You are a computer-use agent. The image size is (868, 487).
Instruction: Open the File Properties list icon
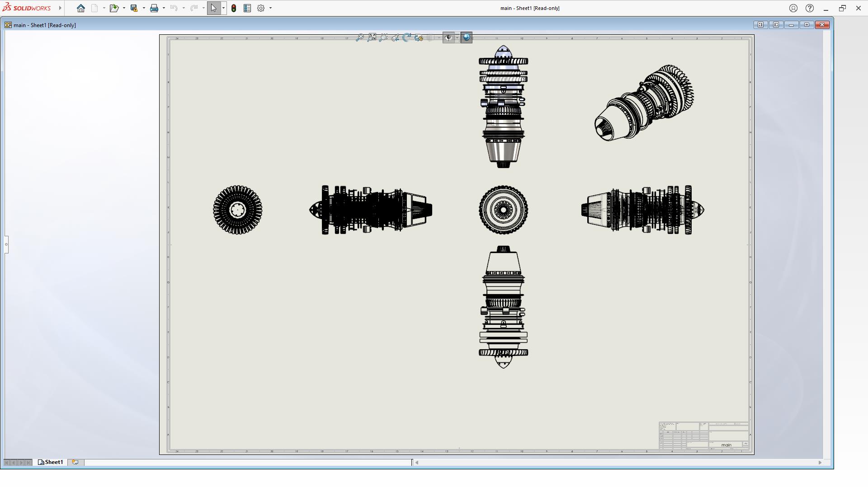coord(247,8)
